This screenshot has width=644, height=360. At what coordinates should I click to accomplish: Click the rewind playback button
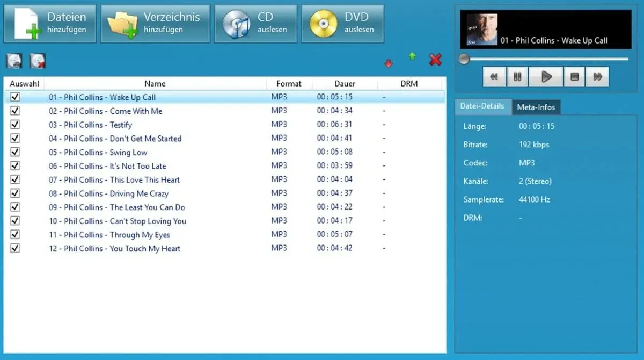[494, 77]
